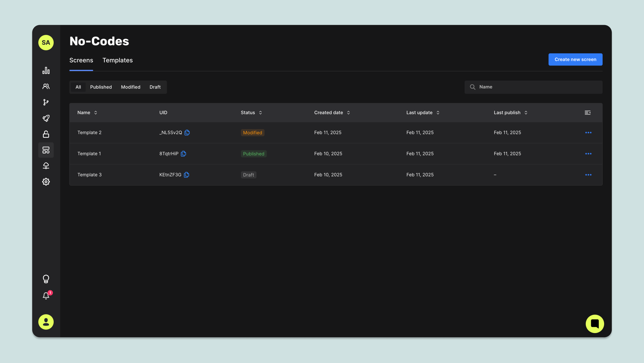Open the analytics bar chart sidebar icon
The image size is (644, 363).
tap(46, 71)
